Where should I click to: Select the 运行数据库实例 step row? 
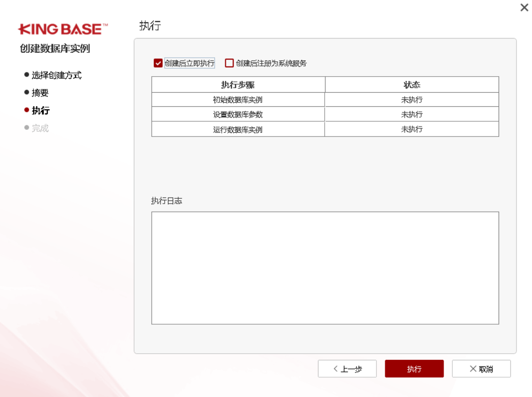coord(238,129)
